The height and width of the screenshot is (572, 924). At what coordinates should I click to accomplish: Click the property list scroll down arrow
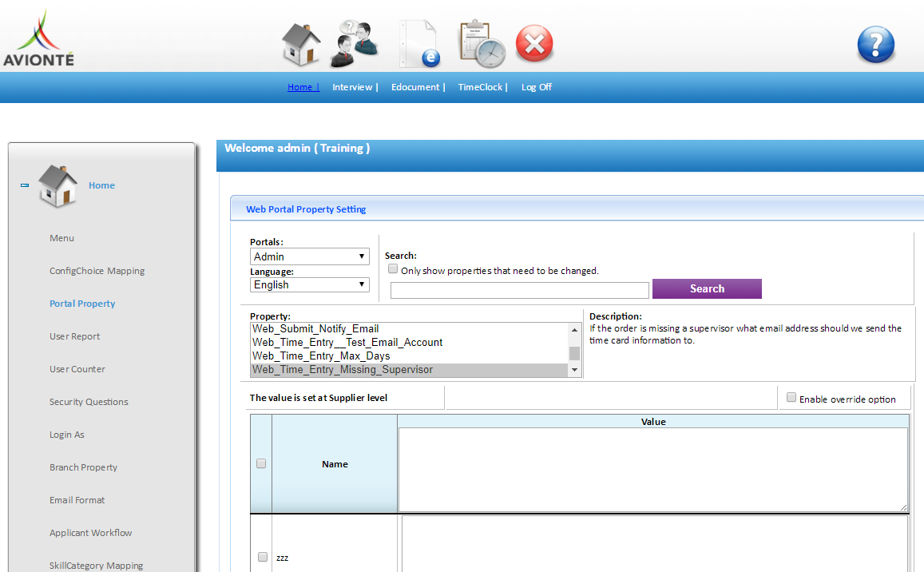coord(574,370)
